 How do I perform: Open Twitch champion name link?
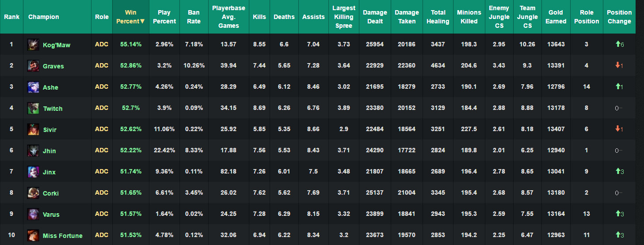pyautogui.click(x=53, y=109)
